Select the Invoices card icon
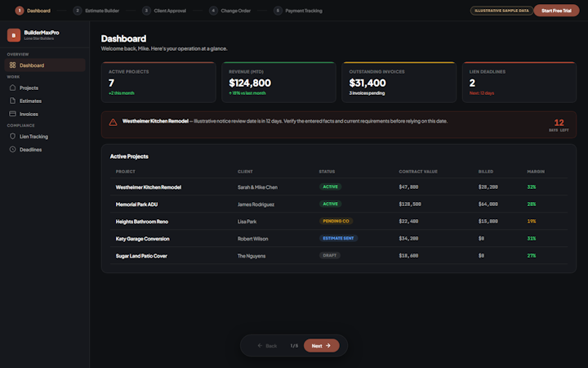 (x=12, y=114)
